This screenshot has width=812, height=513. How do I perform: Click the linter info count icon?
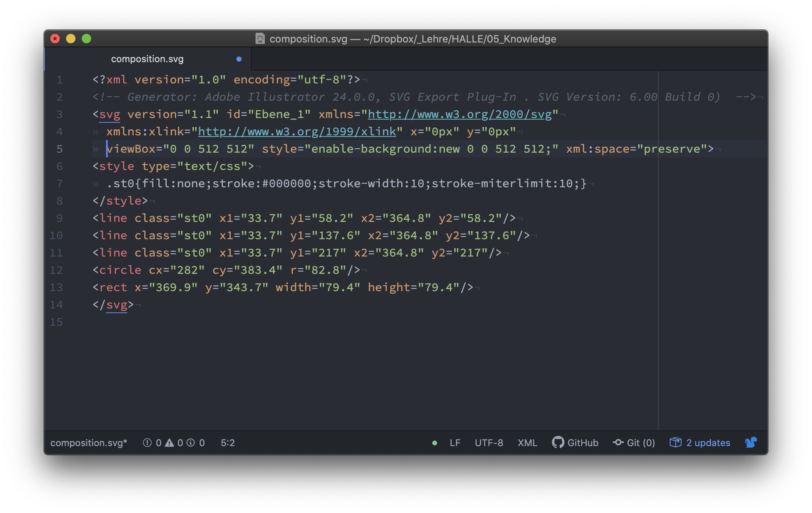pyautogui.click(x=191, y=443)
